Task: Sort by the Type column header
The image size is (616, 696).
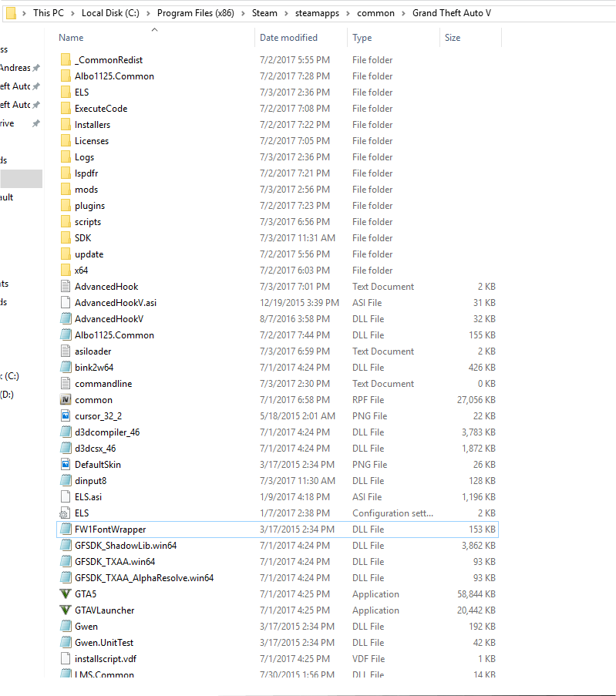Action: 362,38
